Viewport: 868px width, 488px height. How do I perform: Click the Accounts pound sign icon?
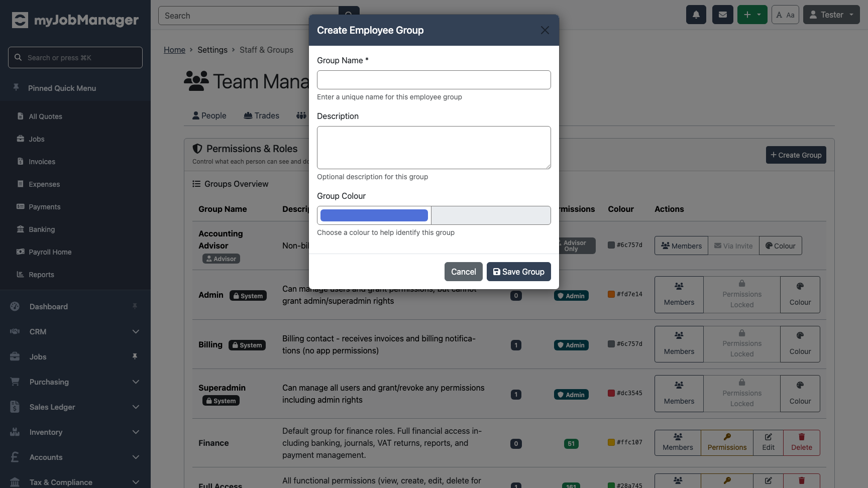click(15, 457)
